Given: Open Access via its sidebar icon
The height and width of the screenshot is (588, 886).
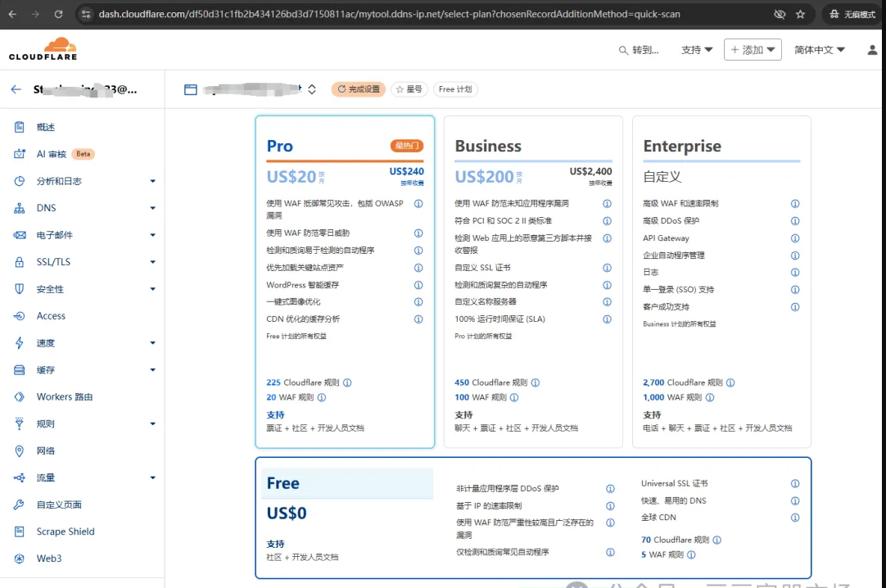Looking at the screenshot, I should (19, 316).
